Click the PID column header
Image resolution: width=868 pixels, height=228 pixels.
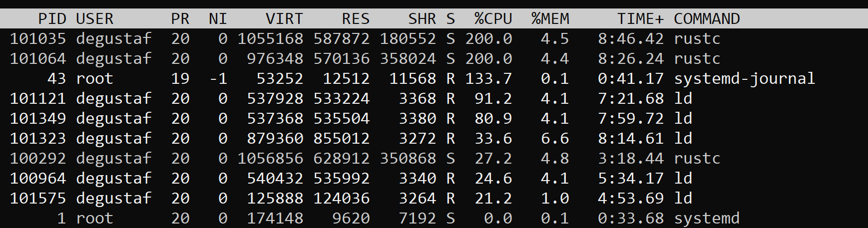[52, 19]
